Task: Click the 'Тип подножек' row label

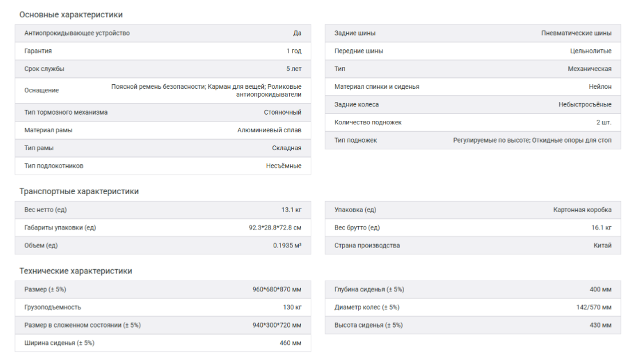Action: (x=355, y=140)
